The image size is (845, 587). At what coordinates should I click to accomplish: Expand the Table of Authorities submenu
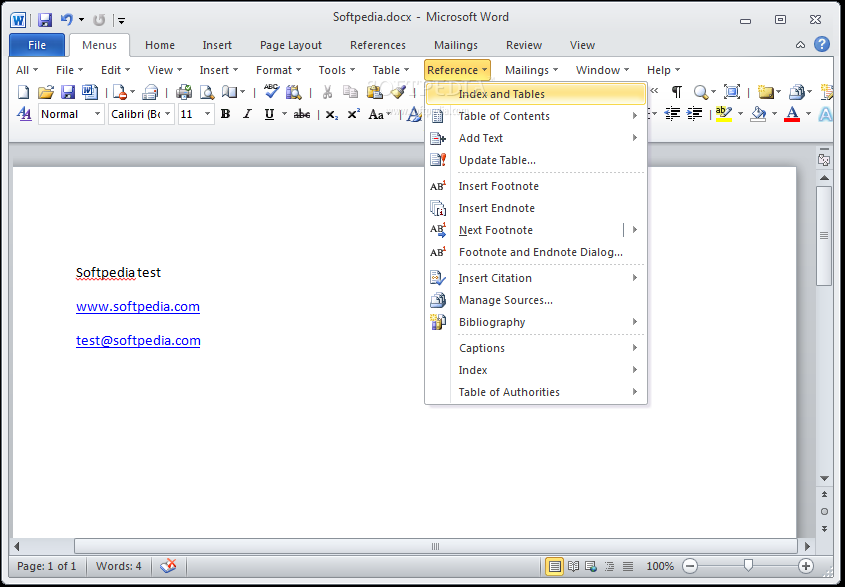point(536,392)
